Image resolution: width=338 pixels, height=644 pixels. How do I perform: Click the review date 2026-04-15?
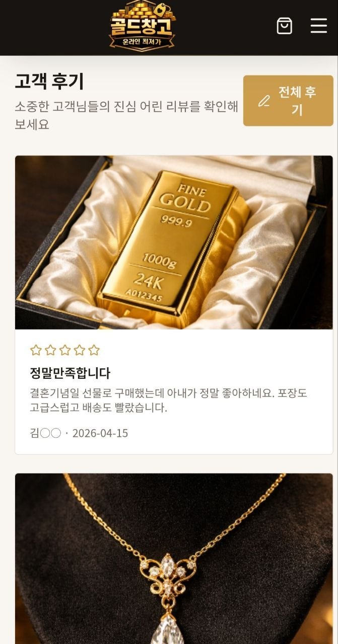click(100, 433)
